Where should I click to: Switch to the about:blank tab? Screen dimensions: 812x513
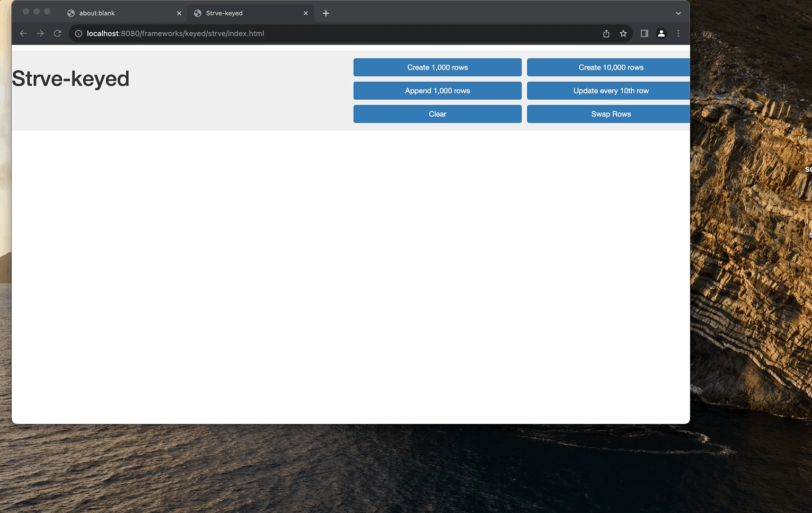[124, 13]
